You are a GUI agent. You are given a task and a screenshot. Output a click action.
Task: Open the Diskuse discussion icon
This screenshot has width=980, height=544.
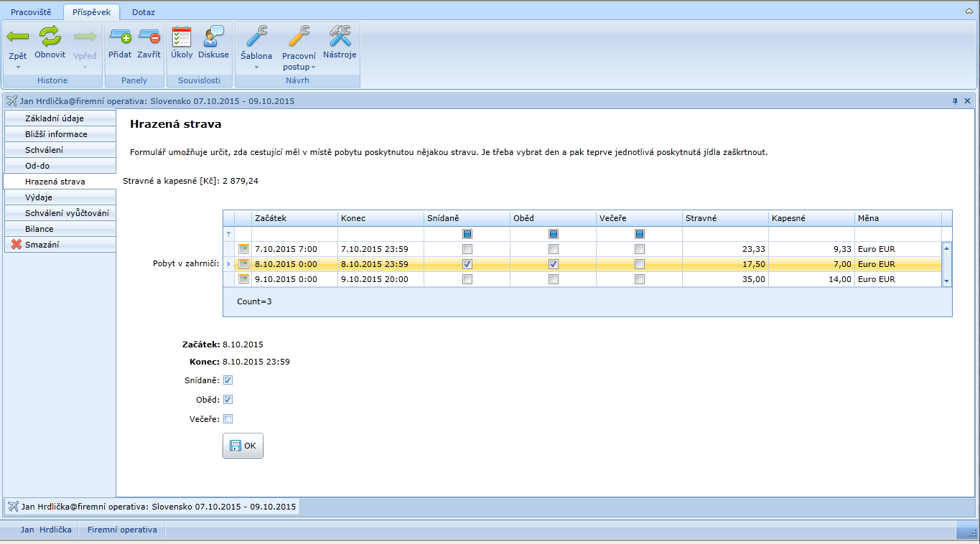tap(213, 37)
